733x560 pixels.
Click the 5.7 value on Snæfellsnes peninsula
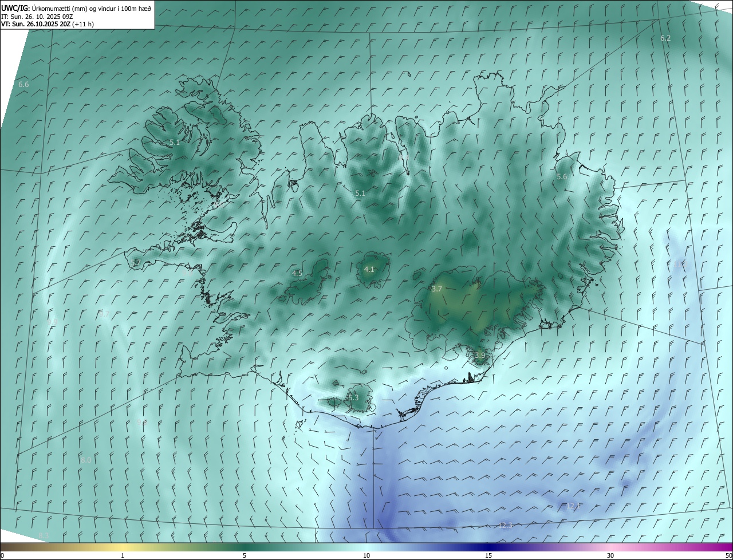(x=136, y=263)
